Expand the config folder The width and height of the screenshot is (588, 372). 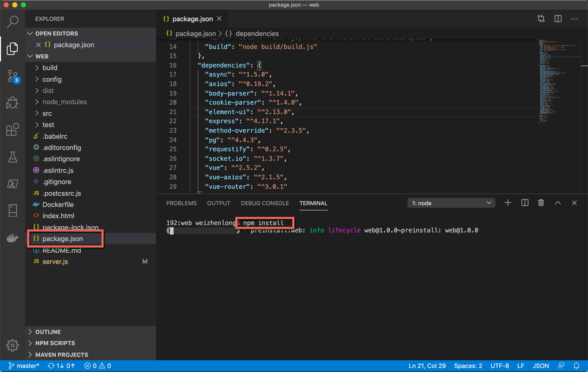click(91, 79)
